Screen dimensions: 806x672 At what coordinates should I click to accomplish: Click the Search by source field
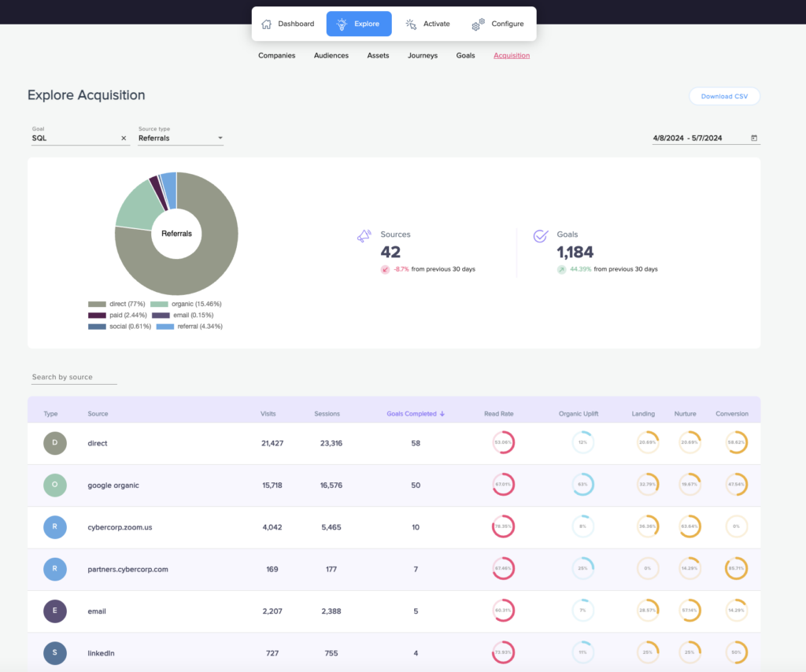tap(74, 377)
